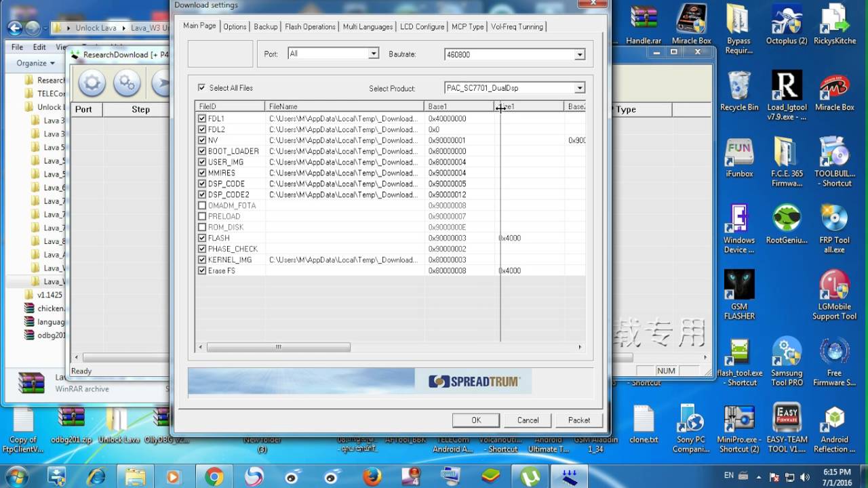Click the file list horizontal scrollbar thumb

278,347
